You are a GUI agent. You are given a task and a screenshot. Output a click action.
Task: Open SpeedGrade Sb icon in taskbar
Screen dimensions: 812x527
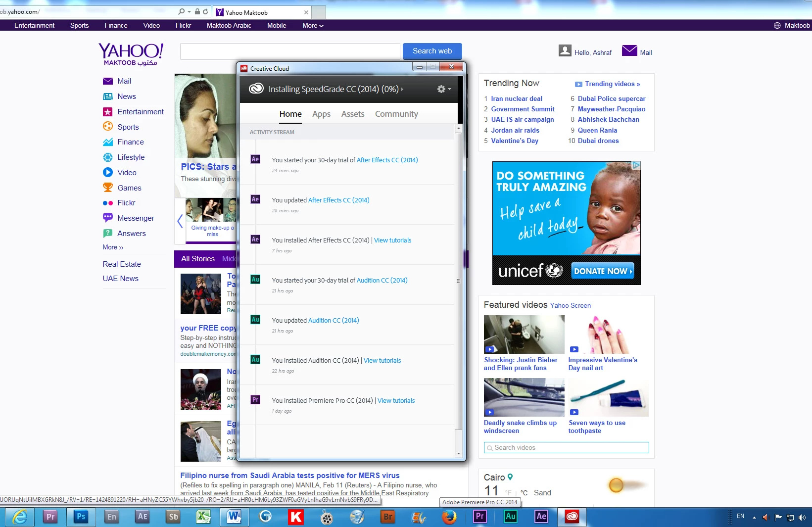173,517
